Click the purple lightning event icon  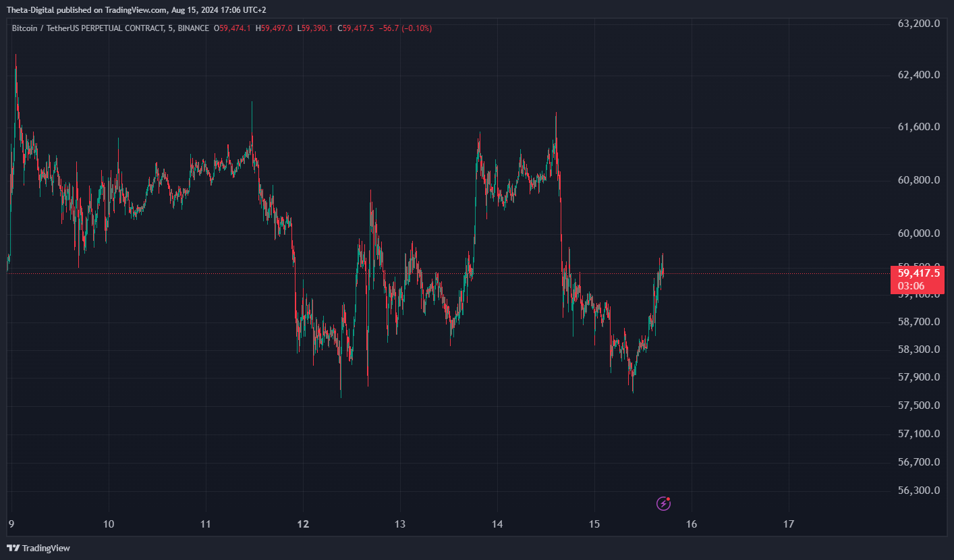[x=664, y=503]
